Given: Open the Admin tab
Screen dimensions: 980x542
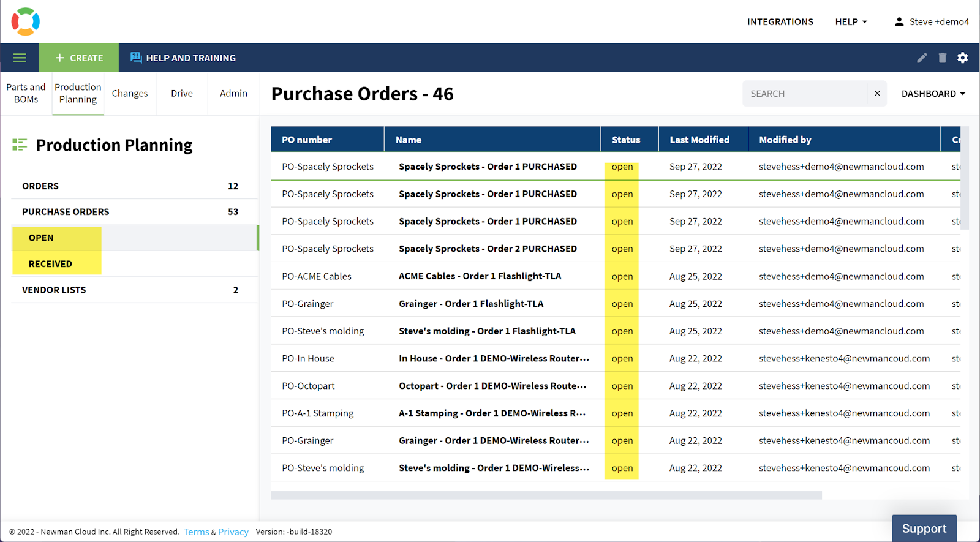Looking at the screenshot, I should click(x=234, y=93).
